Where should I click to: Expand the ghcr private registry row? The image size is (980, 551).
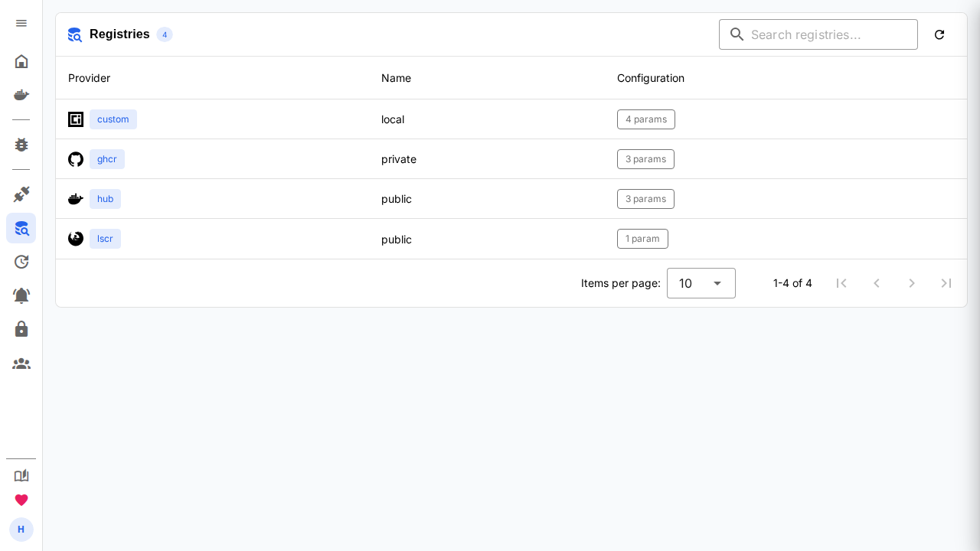pyautogui.click(x=511, y=159)
